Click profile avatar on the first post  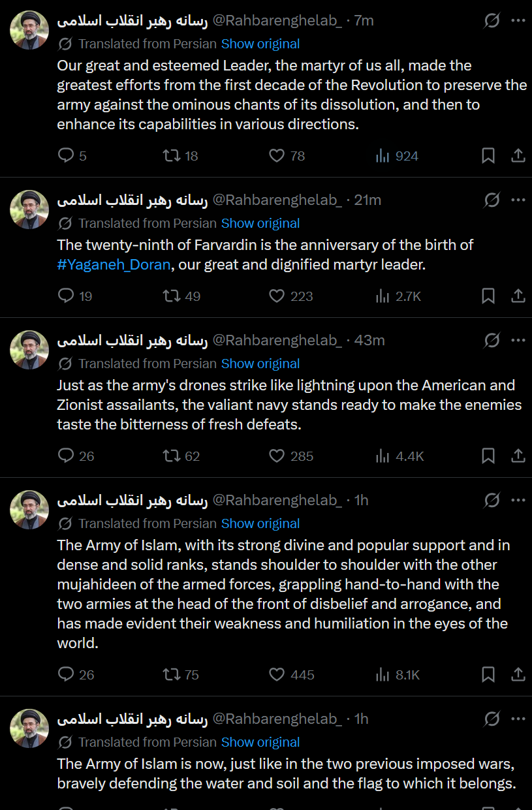29,30
